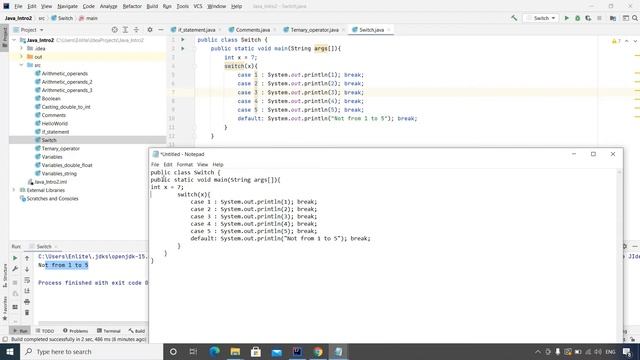
Task: Open Notepad's View menu
Action: [202, 164]
